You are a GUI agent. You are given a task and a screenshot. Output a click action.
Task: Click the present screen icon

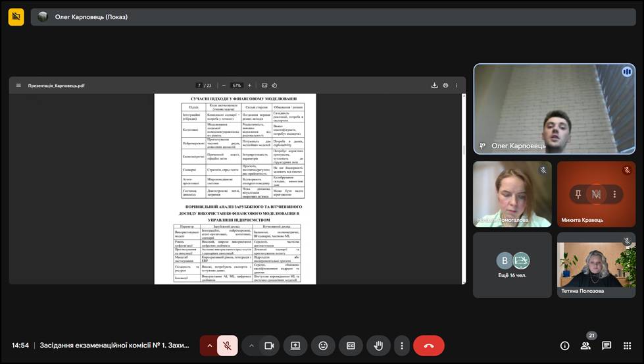295,346
